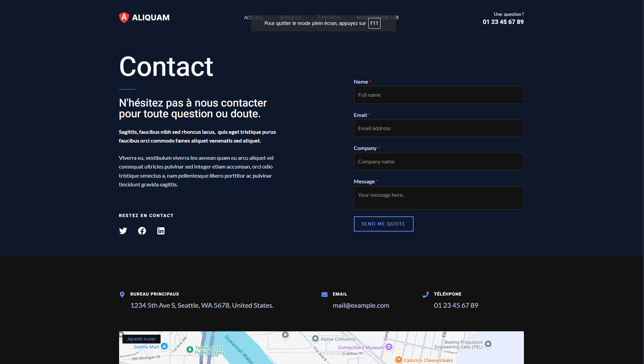Click the Terminal 115 Public Access marker
This screenshot has width=644, height=364.
pyautogui.click(x=190, y=350)
